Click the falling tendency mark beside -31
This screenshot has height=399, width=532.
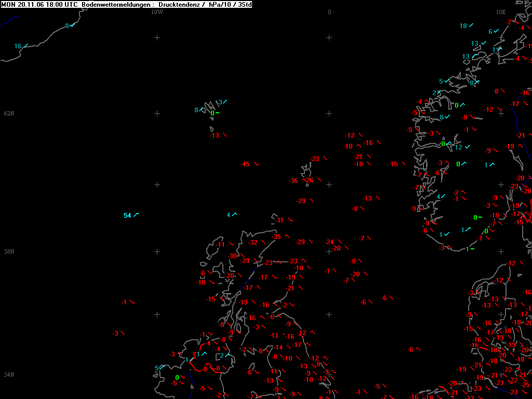289,220
